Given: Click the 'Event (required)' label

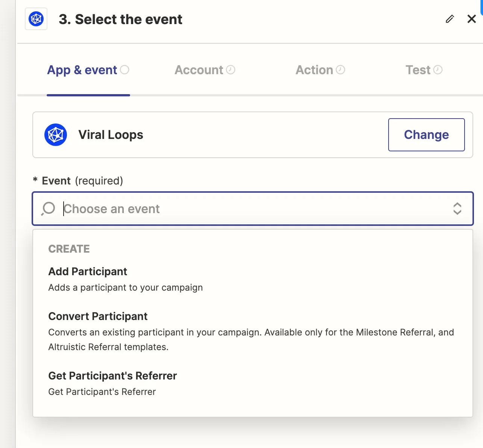Looking at the screenshot, I should tap(78, 181).
